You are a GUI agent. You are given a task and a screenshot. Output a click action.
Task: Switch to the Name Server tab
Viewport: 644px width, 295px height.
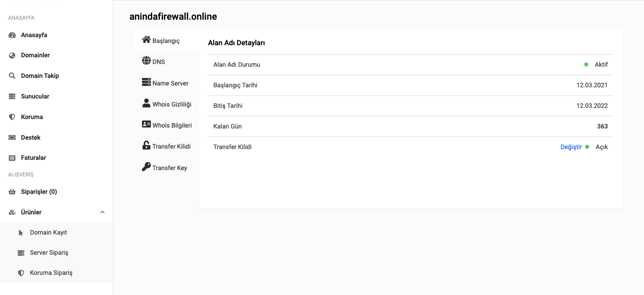pyautogui.click(x=166, y=83)
